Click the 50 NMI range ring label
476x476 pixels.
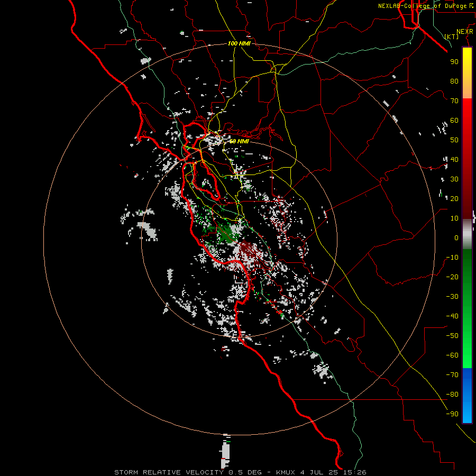pyautogui.click(x=239, y=141)
